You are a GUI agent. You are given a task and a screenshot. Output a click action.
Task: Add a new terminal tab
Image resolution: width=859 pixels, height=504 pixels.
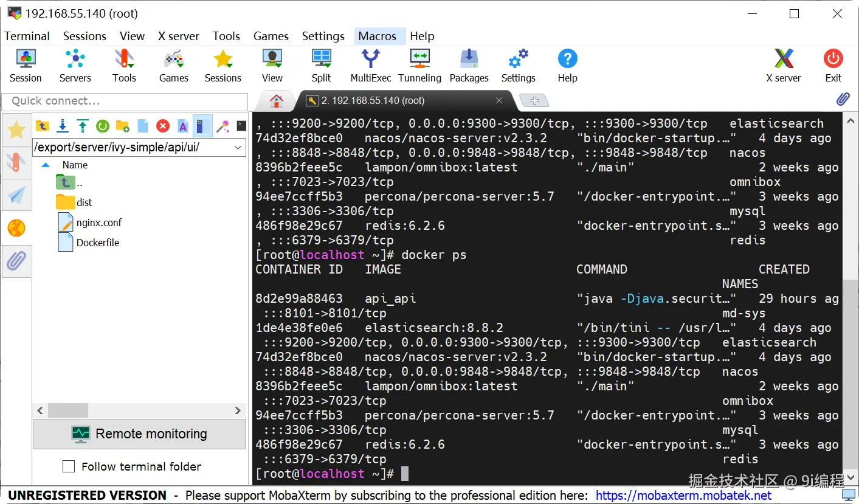click(534, 100)
